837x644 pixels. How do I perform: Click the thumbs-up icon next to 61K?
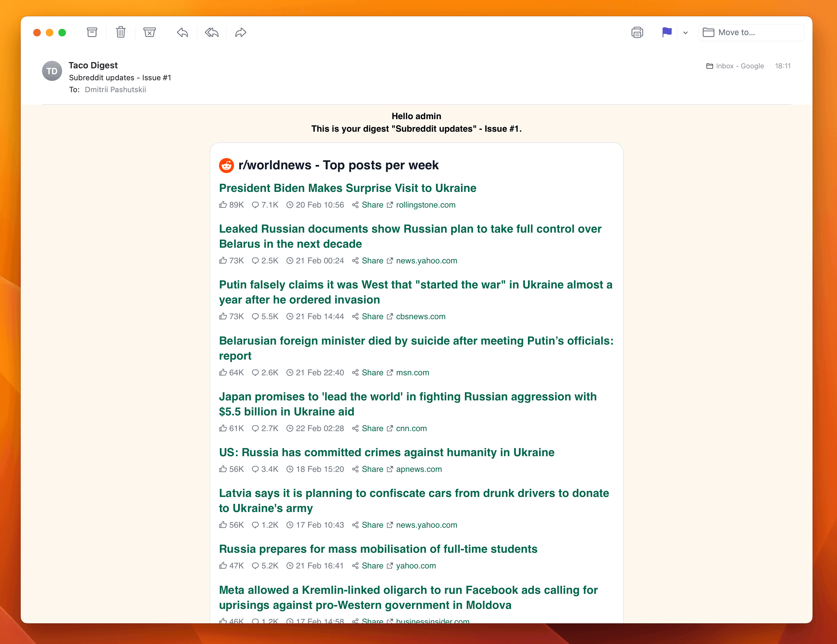[223, 428]
